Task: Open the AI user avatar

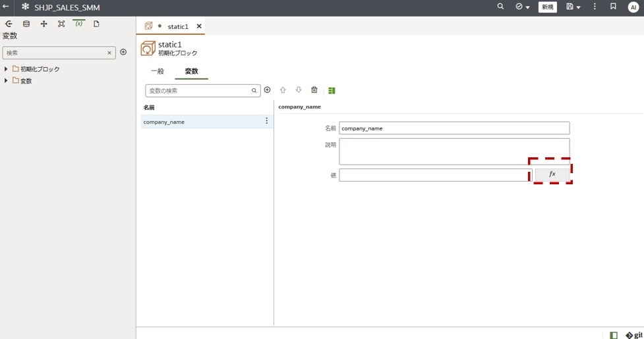Action: 633,7
